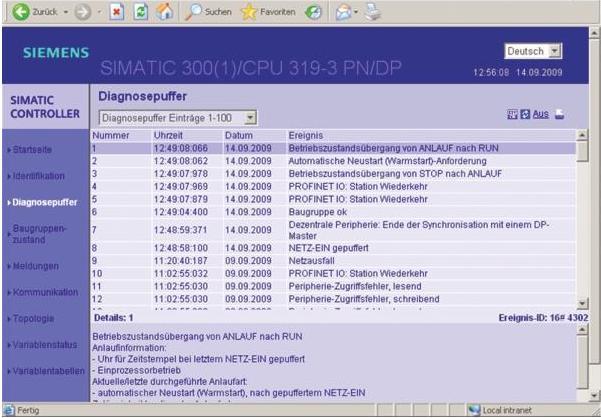This screenshot has height=418, width=601.
Task: Click the Fertig status bar page icon
Action: click(x=9, y=410)
